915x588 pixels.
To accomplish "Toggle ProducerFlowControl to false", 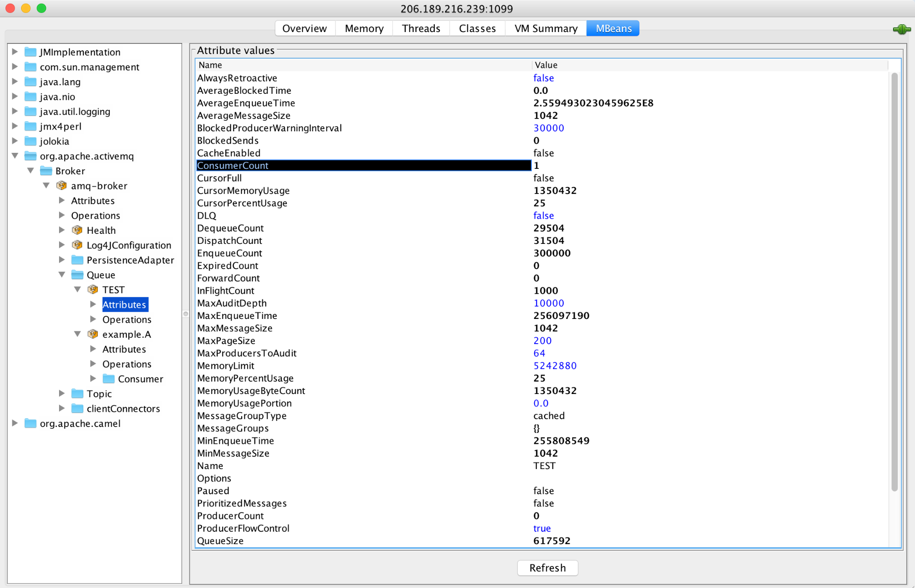I will tap(541, 528).
